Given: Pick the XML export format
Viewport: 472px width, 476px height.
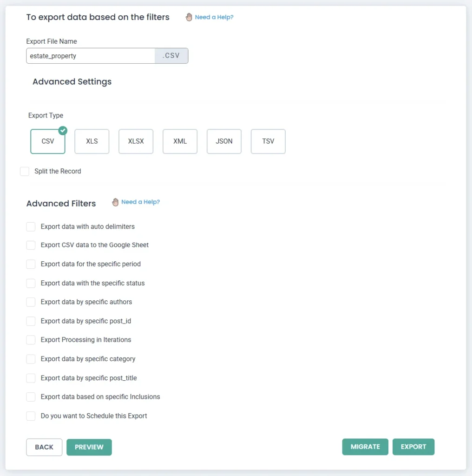Looking at the screenshot, I should (180, 141).
